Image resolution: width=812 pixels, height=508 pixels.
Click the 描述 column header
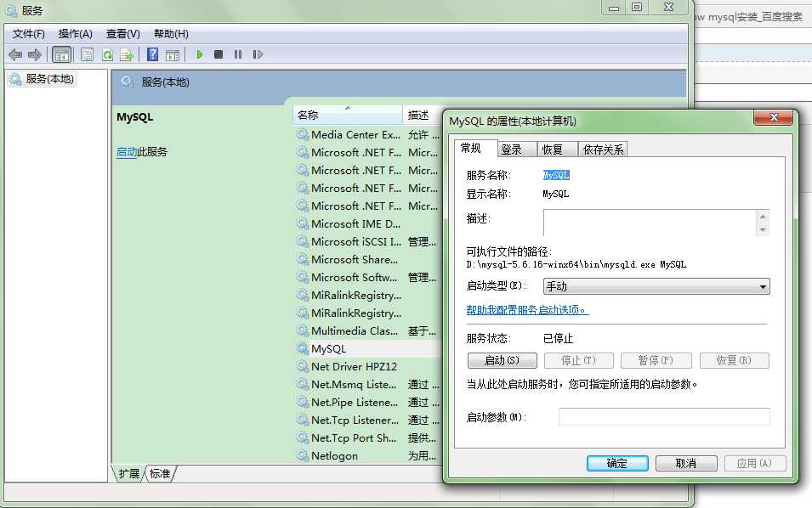422,115
